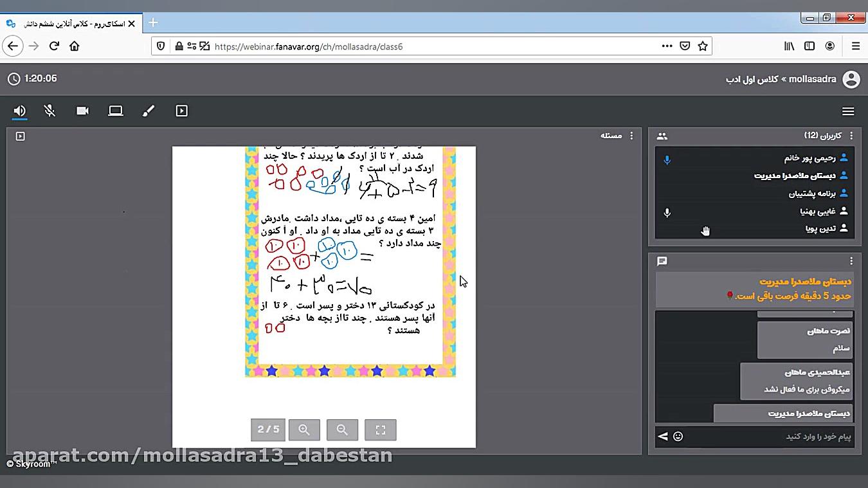Click the مسئله panel title
The image size is (868, 488).
(x=611, y=136)
